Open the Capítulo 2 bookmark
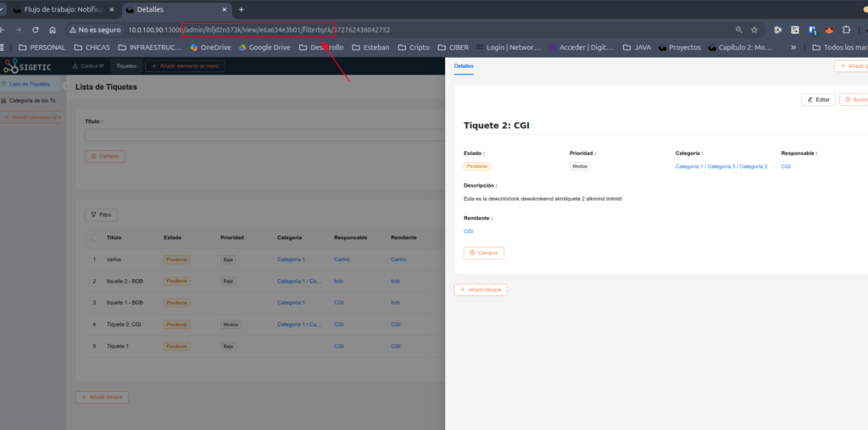The image size is (868, 430). tap(739, 47)
